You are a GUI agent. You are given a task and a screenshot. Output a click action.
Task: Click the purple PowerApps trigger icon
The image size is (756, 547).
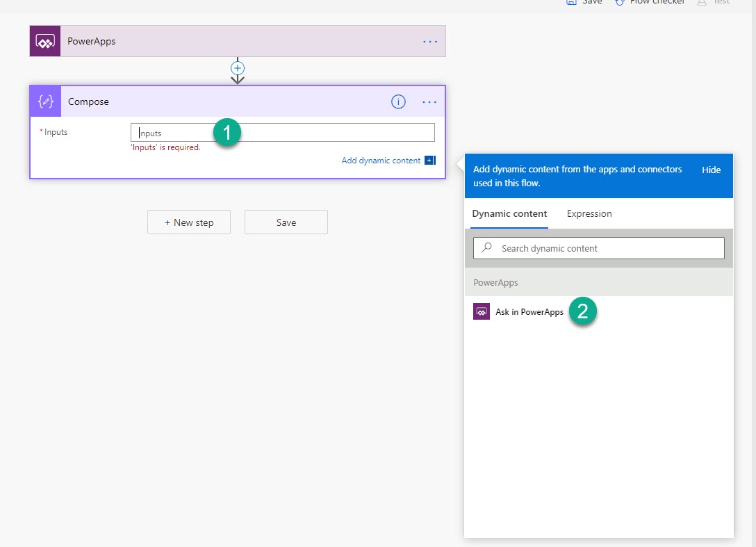point(45,42)
